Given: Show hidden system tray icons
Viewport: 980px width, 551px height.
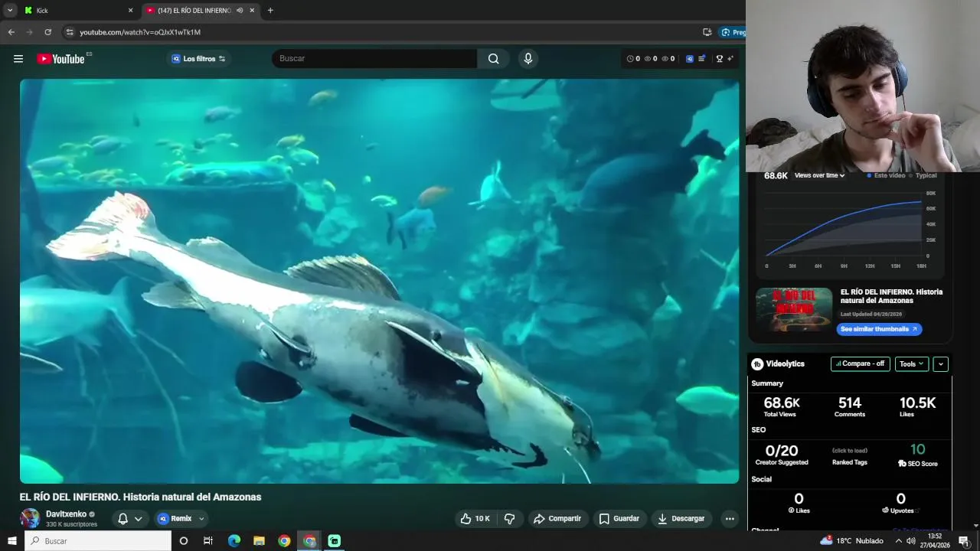Looking at the screenshot, I should click(899, 541).
